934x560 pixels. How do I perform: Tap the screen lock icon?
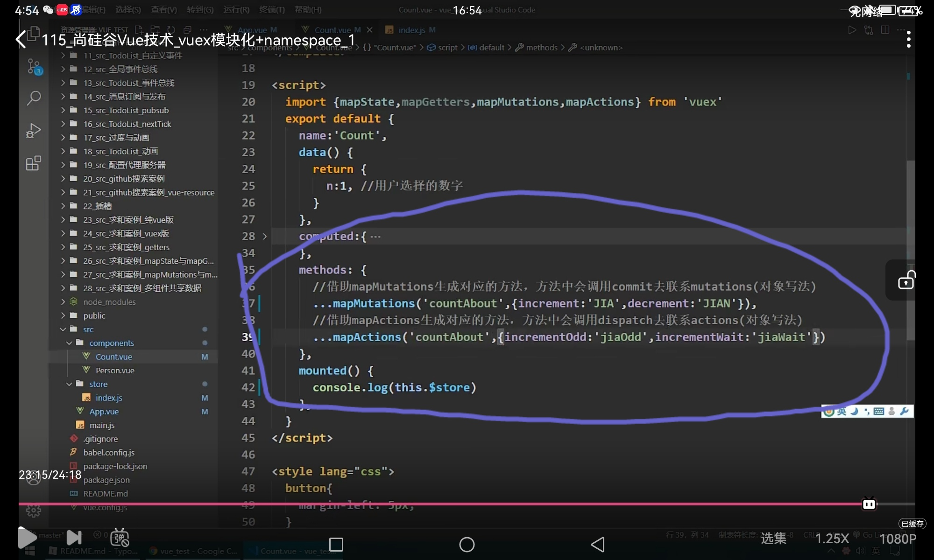[x=906, y=280]
